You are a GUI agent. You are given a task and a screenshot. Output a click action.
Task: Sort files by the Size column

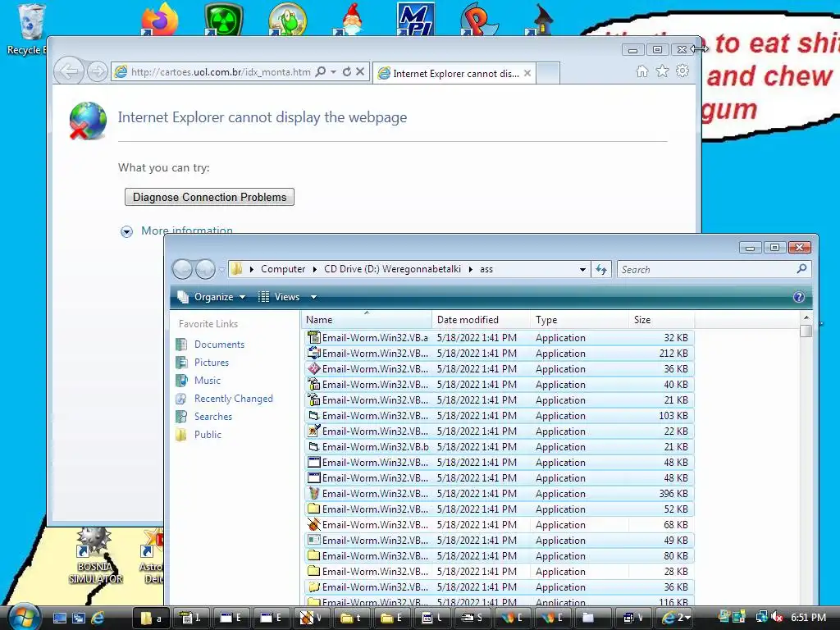[662, 320]
